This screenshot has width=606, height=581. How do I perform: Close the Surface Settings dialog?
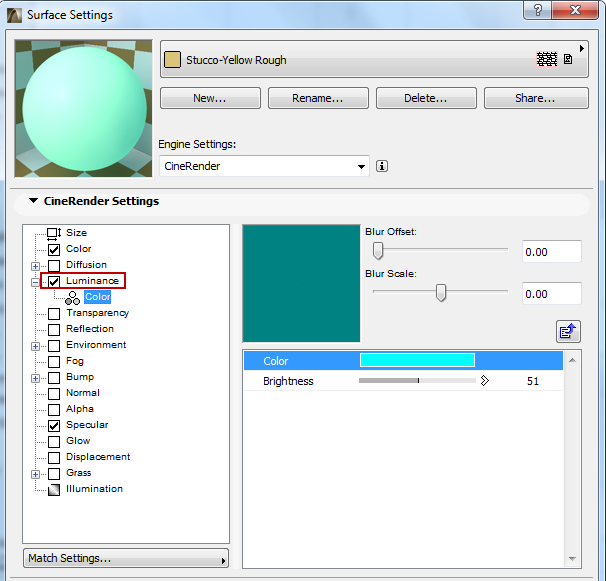coord(575,10)
